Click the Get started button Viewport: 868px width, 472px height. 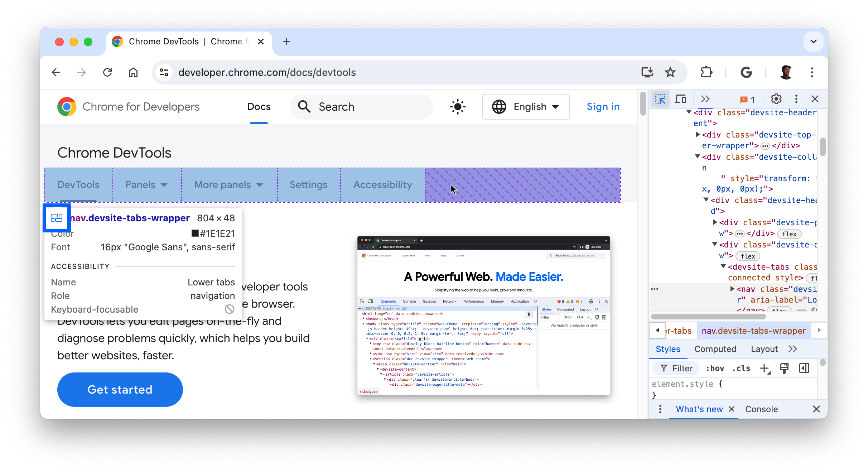120,390
